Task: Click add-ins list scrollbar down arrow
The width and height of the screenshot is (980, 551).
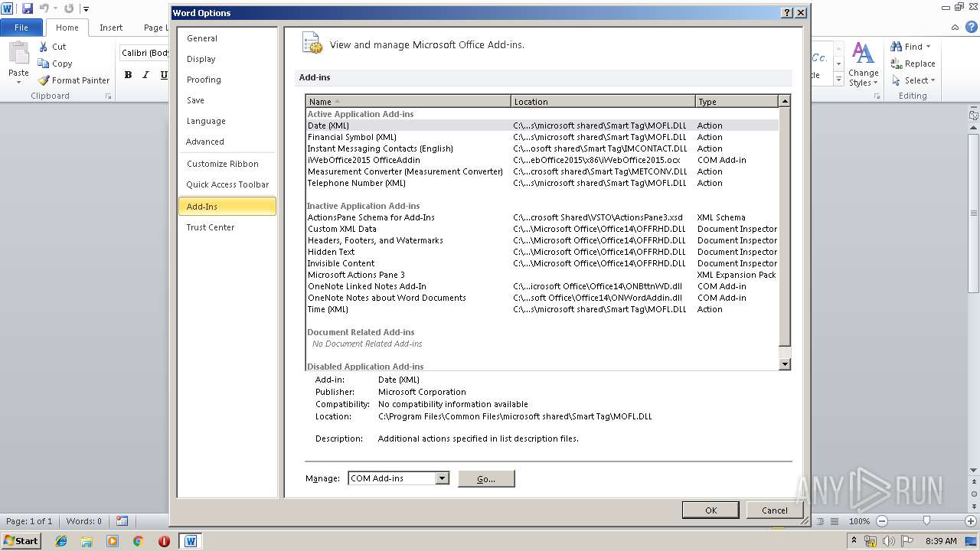Action: pyautogui.click(x=784, y=364)
